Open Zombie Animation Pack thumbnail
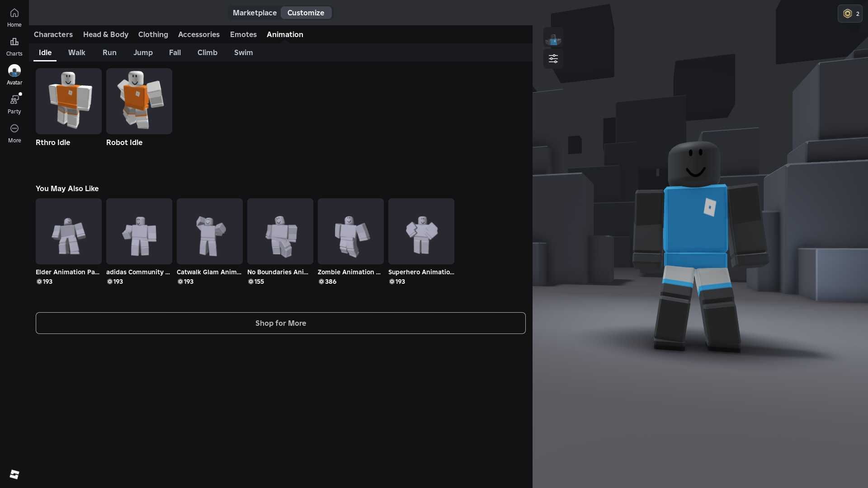Image resolution: width=868 pixels, height=488 pixels. point(351,231)
